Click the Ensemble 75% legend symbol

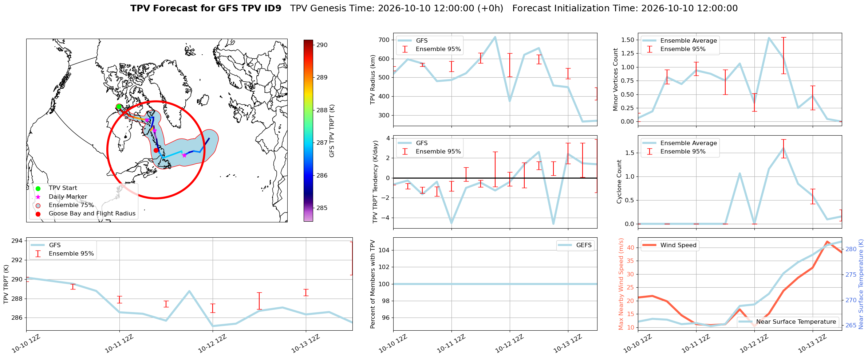pos(38,205)
